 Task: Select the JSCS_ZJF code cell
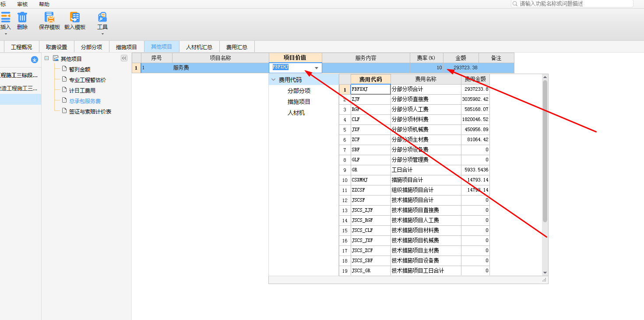coord(371,210)
